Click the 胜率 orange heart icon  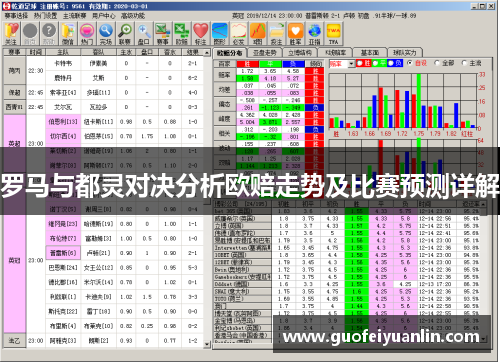(x=296, y=33)
